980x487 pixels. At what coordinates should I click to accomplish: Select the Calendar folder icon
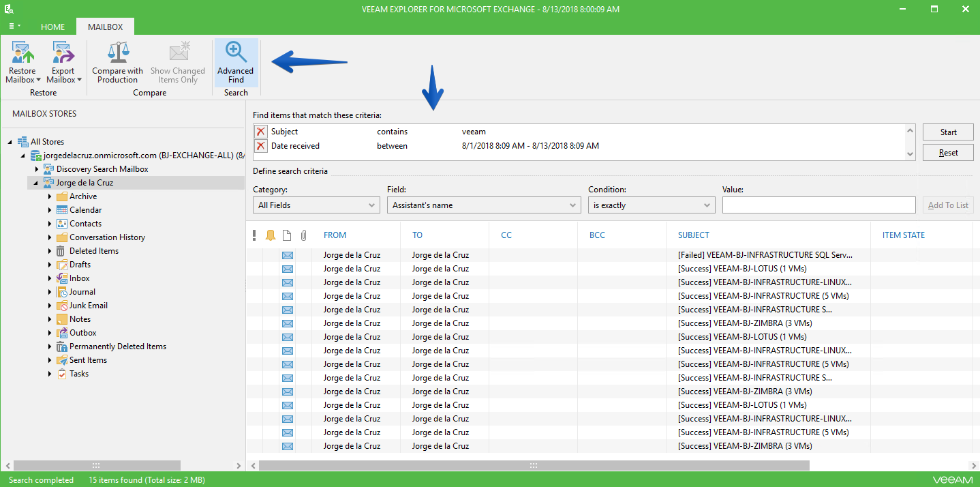pyautogui.click(x=62, y=210)
